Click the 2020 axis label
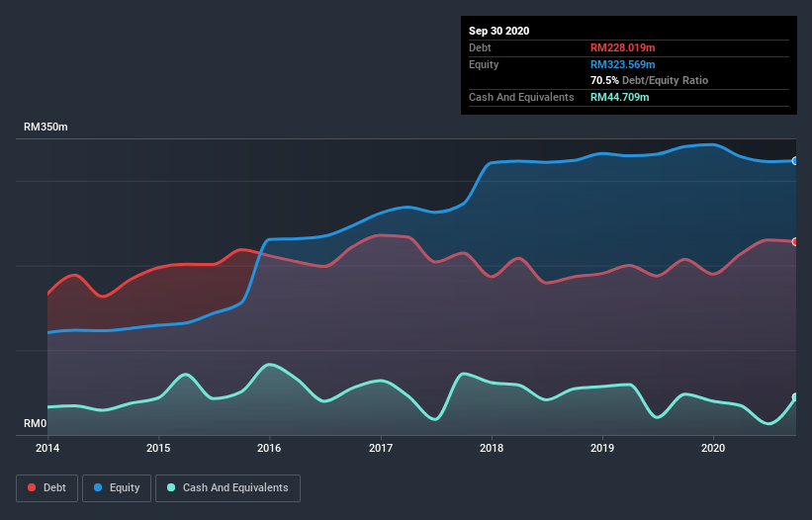The width and height of the screenshot is (812, 520). click(x=713, y=448)
